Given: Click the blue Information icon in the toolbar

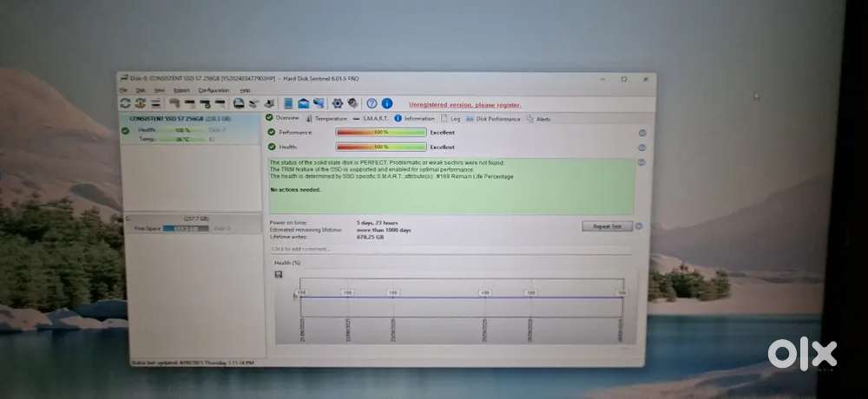Looking at the screenshot, I should coord(386,103).
